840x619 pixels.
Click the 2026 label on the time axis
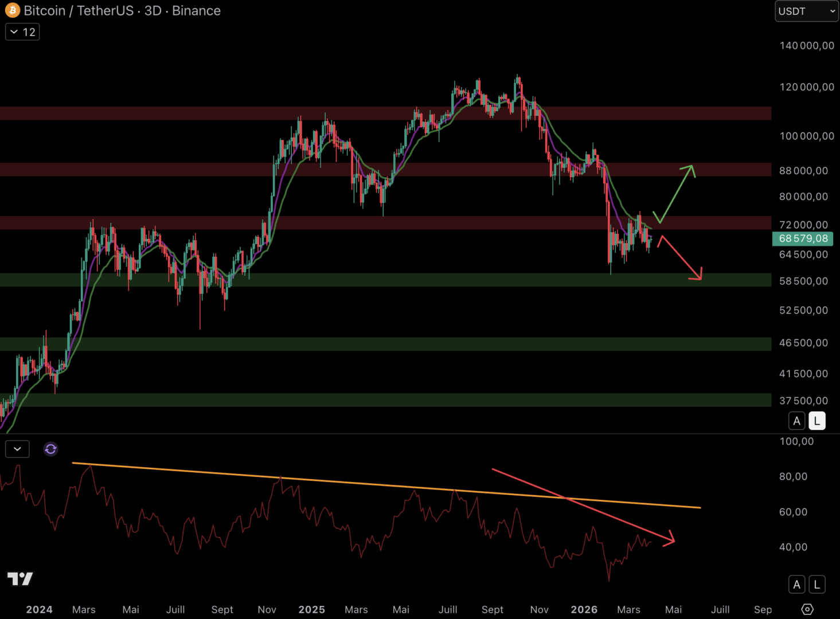coord(584,609)
